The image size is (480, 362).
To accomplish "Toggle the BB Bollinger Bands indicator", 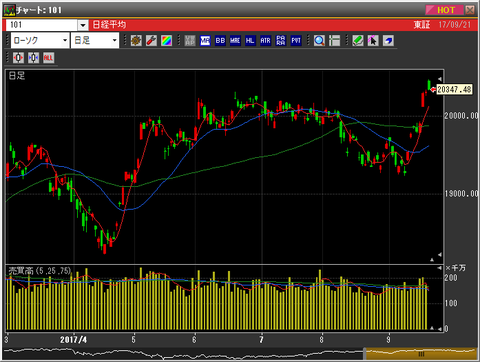I will point(220,41).
